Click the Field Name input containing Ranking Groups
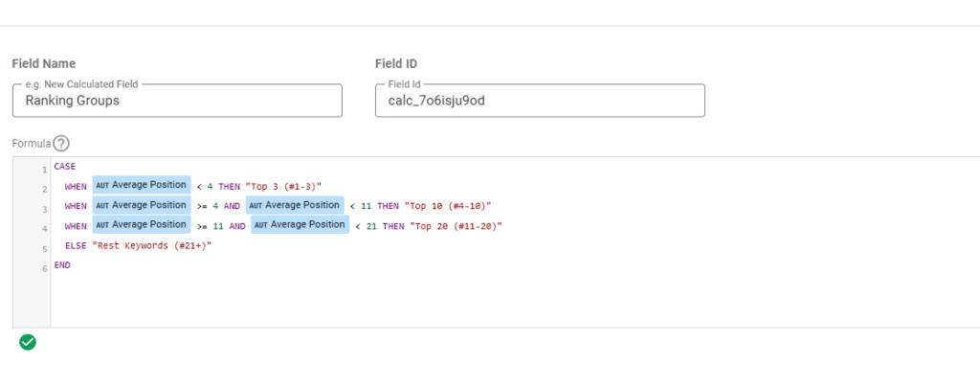The image size is (980, 366). [177, 100]
